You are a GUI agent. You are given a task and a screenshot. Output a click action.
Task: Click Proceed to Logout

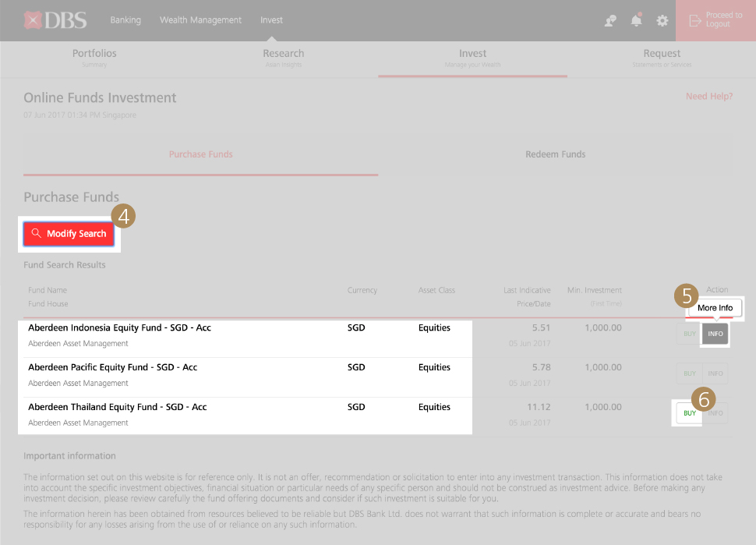(716, 20)
